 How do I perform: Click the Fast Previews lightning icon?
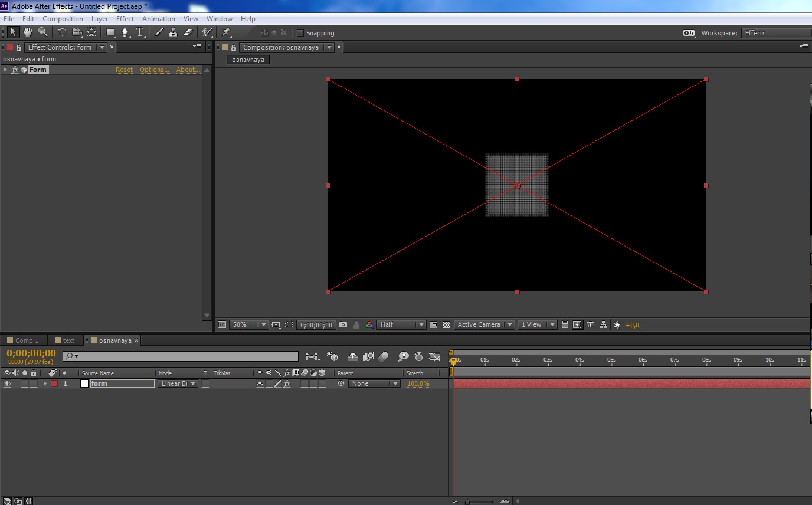578,324
